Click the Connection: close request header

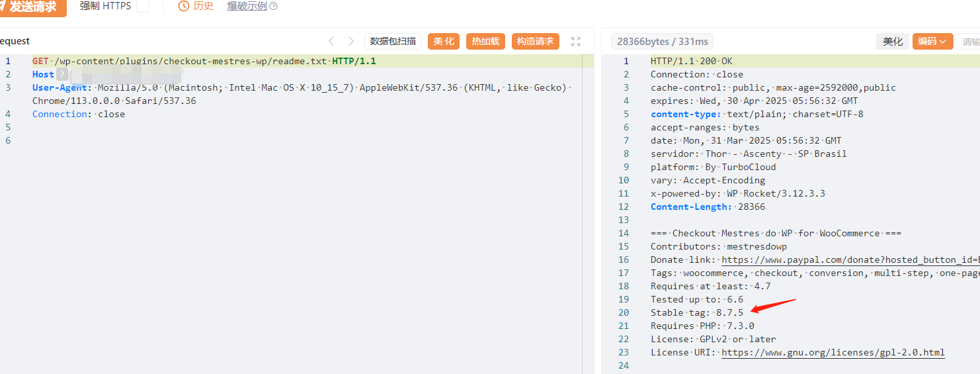tap(79, 114)
